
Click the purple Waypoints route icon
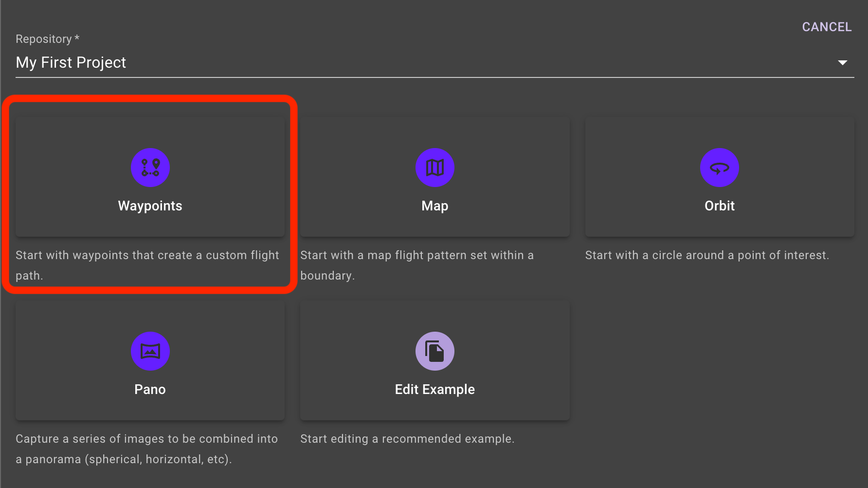click(x=150, y=168)
